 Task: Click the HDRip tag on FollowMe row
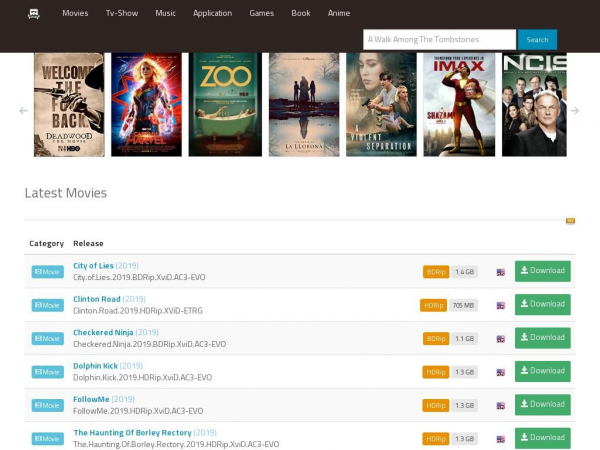pyautogui.click(x=435, y=405)
